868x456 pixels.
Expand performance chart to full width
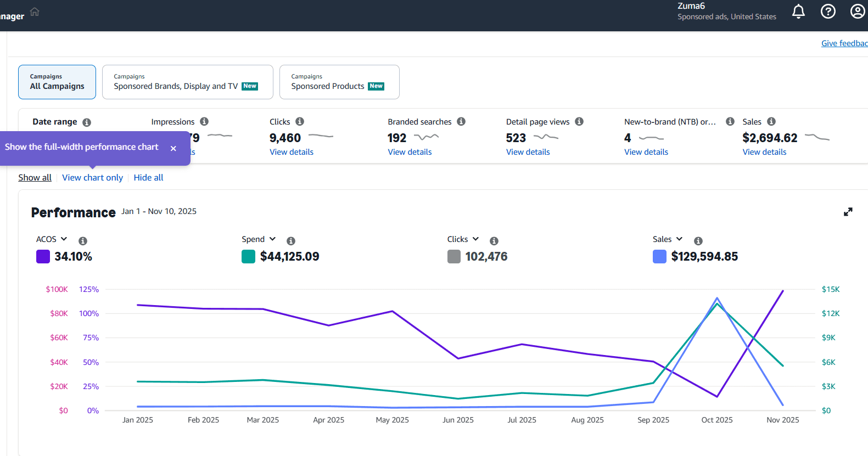point(848,212)
